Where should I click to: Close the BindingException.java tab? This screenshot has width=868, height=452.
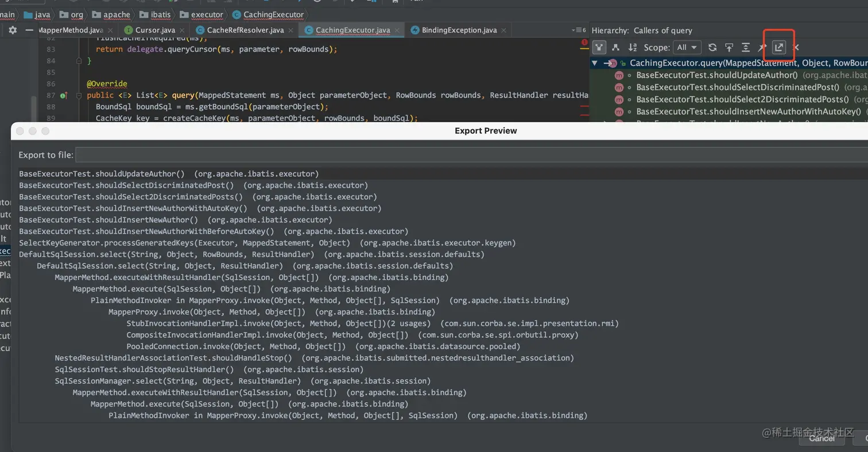click(505, 30)
